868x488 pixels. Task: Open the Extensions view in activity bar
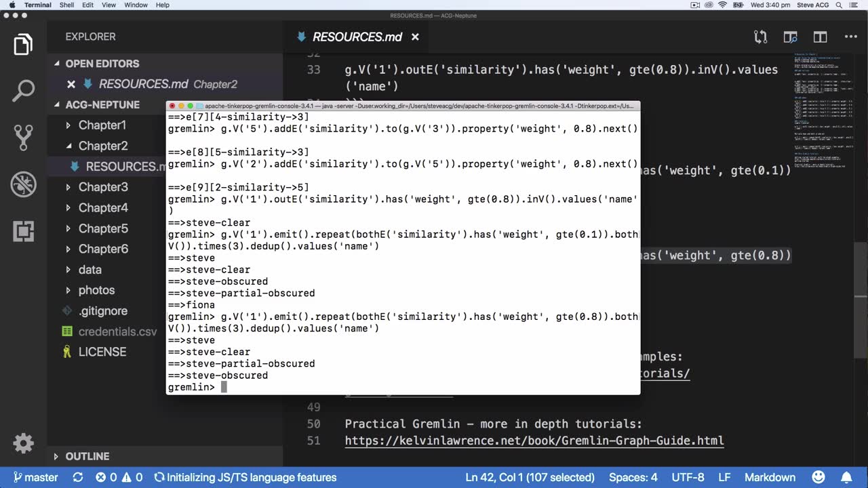tap(23, 231)
